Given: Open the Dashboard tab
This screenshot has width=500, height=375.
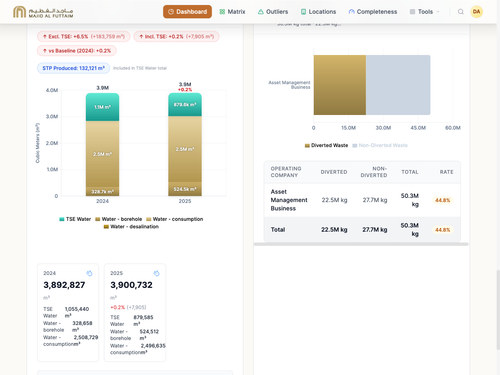Looking at the screenshot, I should pyautogui.click(x=187, y=12).
